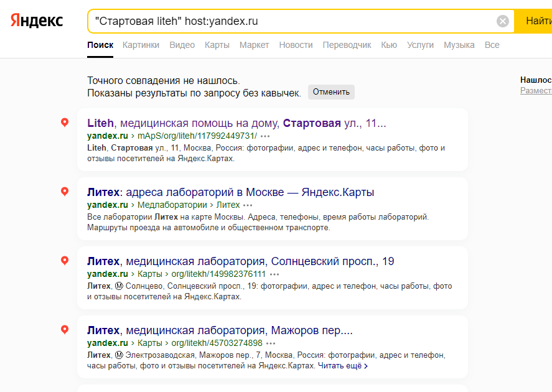Open three-dot menu for litekh/45703274898 result
Viewport: 552px width, 392px height.
(x=271, y=343)
